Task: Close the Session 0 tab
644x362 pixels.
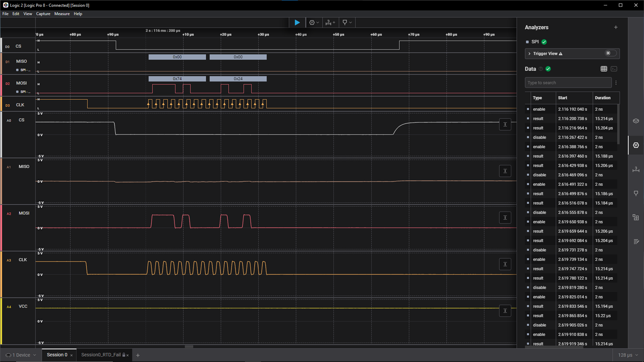Action: pos(71,355)
